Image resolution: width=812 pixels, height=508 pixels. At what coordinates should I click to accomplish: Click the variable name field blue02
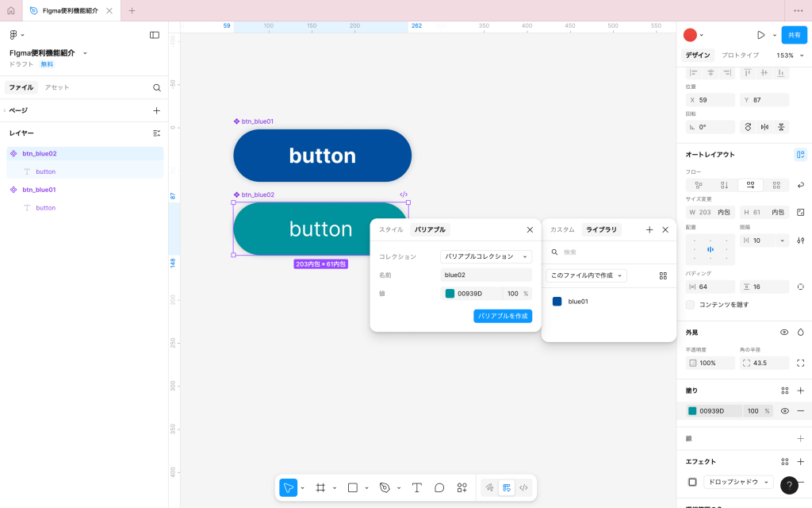[485, 275]
